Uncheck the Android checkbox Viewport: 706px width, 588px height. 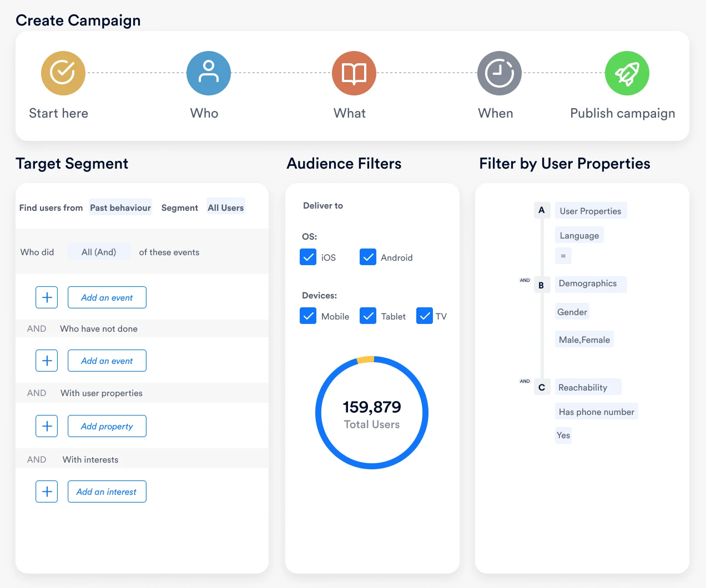pos(368,257)
